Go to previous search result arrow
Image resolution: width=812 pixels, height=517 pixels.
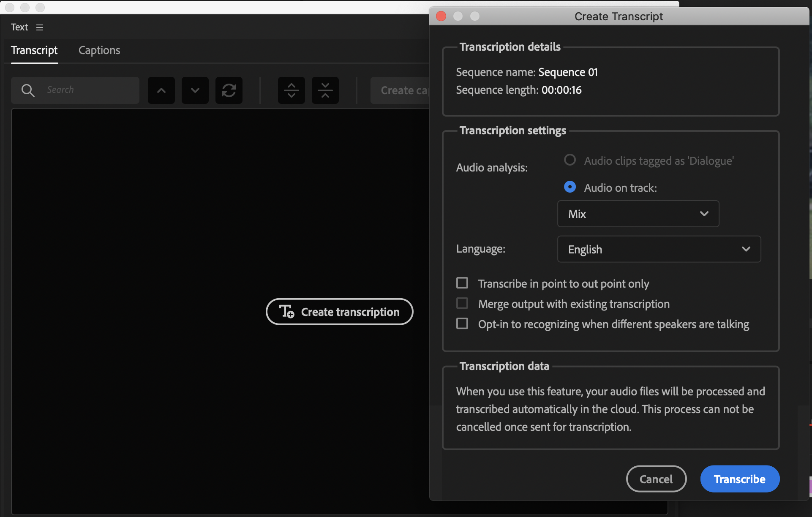(161, 90)
